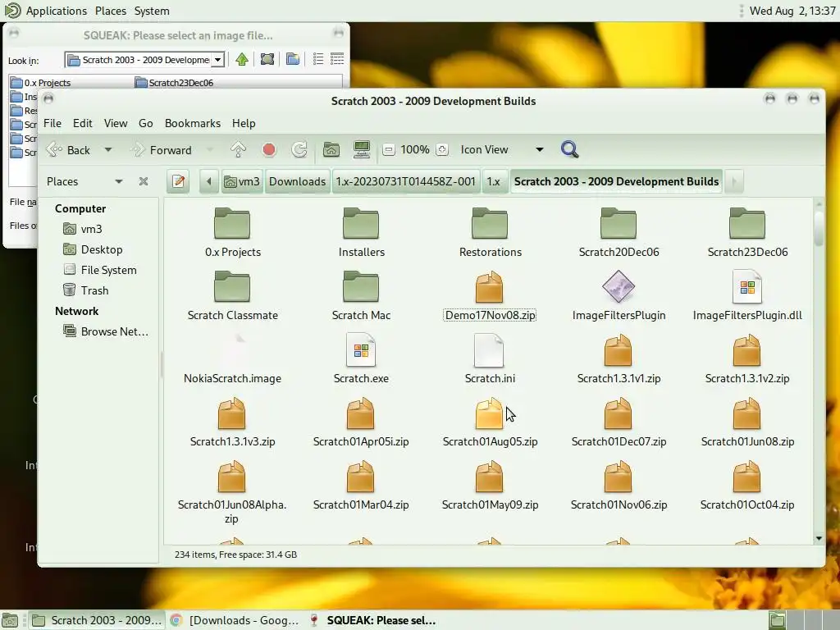Show earlier path buttons with left arrow
The height and width of the screenshot is (630, 840).
click(209, 181)
